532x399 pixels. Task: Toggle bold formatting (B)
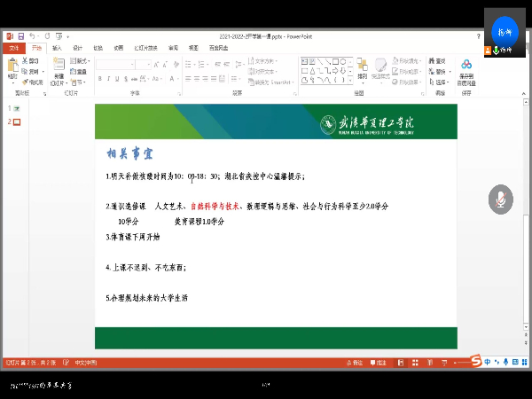point(99,79)
